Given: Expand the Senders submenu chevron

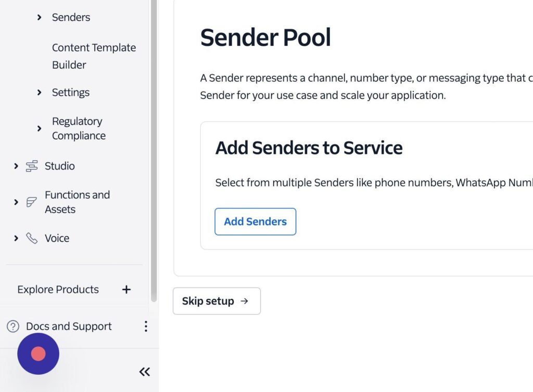Looking at the screenshot, I should pos(39,18).
